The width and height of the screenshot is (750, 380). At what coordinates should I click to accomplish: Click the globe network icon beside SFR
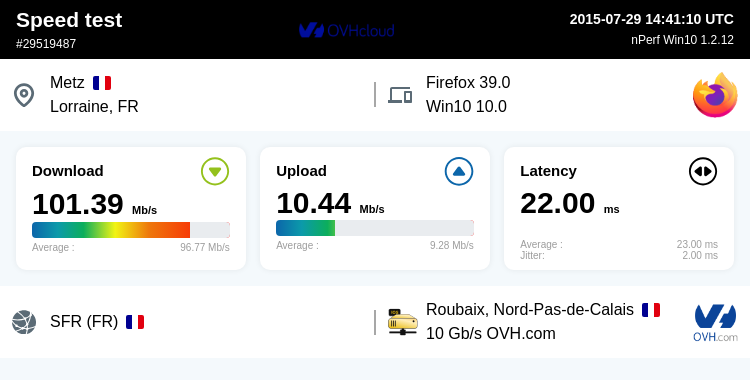pyautogui.click(x=24, y=322)
